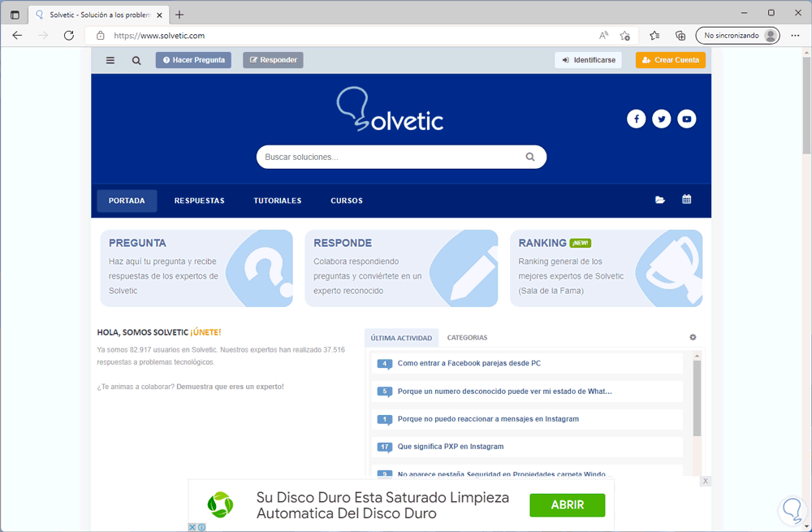The image size is (812, 532).
Task: Click Demuestra que eres un experto link
Action: (230, 387)
